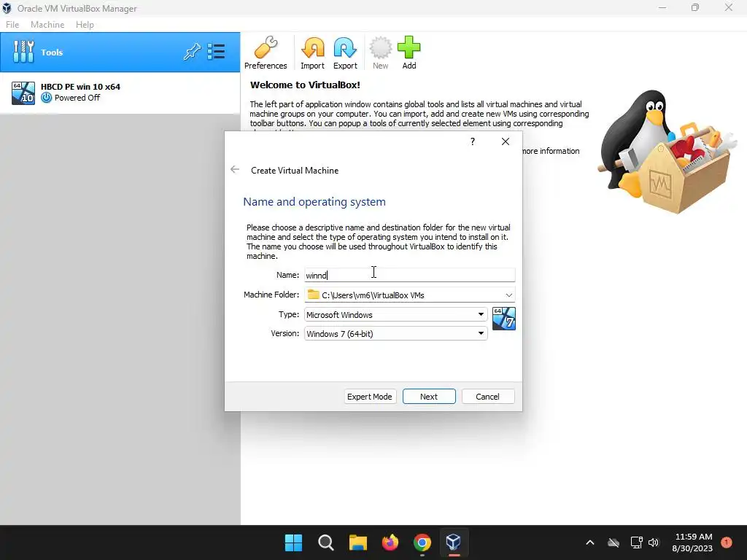Click the pin icon in the Tools row
This screenshot has width=747, height=560.
coord(192,52)
